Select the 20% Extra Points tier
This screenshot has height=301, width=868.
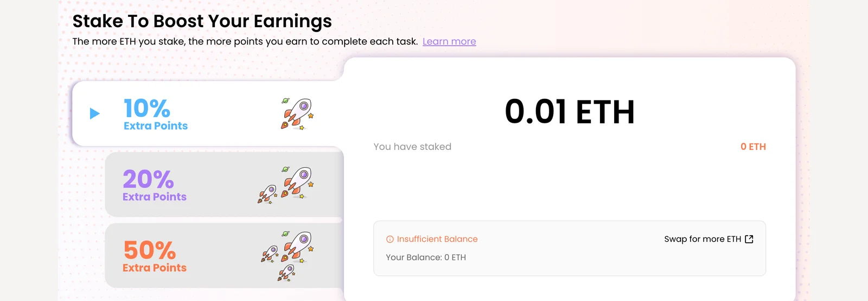(x=224, y=185)
